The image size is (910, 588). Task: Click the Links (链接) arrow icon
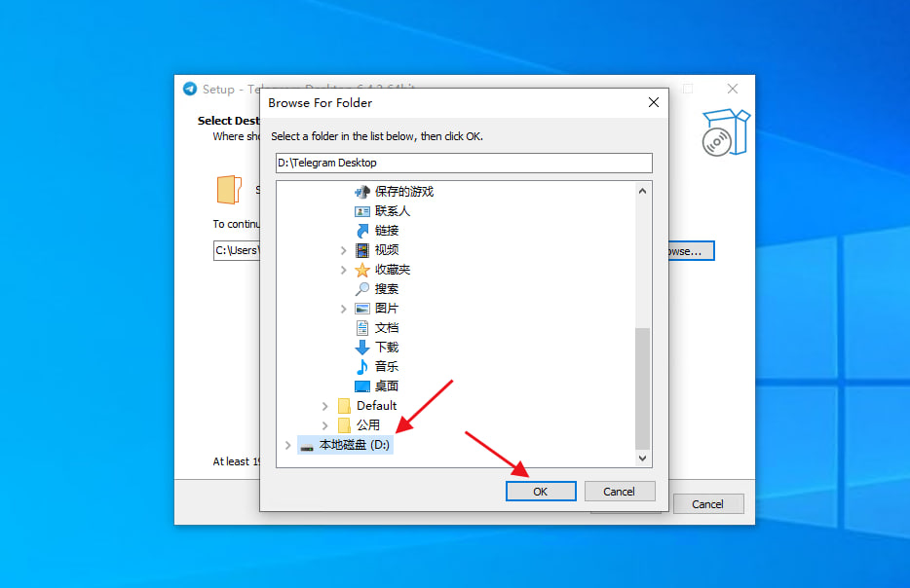pyautogui.click(x=362, y=231)
